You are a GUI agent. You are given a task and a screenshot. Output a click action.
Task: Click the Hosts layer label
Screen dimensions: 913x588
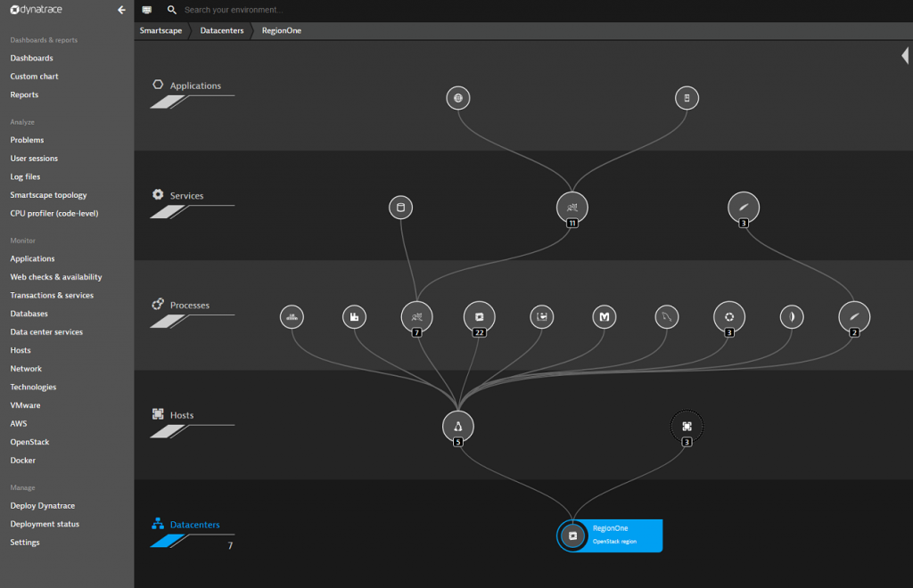[182, 415]
